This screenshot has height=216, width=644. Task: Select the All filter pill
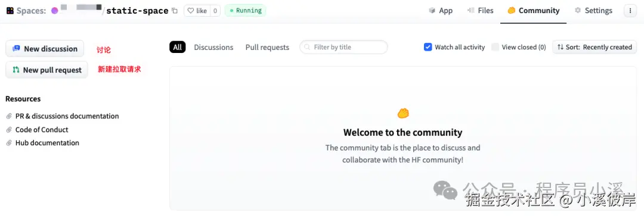tap(178, 47)
